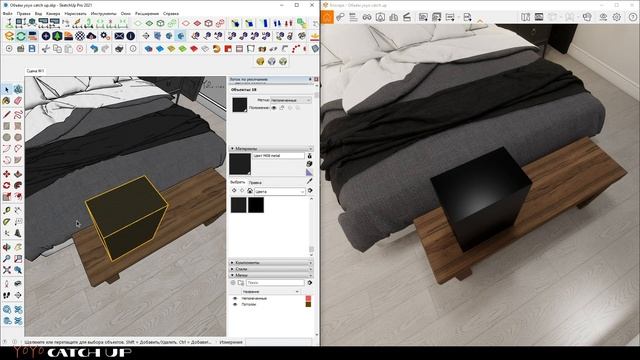Viewport: 640px width, 360px height.
Task: Toggle the Enscape Synchronize Views icon
Action: pyautogui.click(x=32, y=36)
